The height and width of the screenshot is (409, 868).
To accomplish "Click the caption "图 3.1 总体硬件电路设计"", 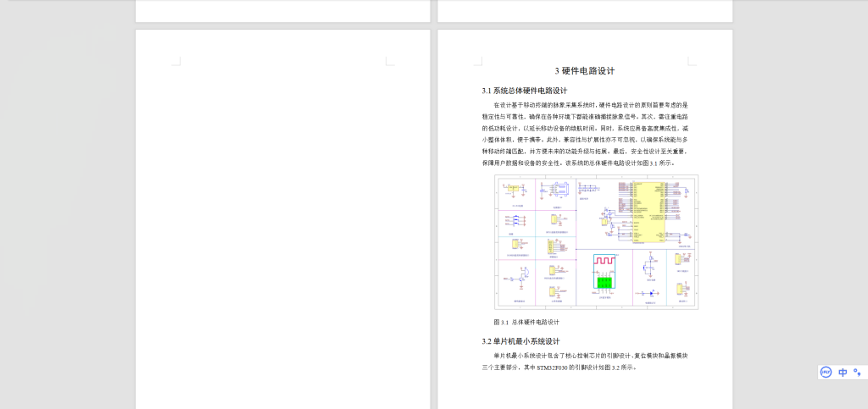I will [x=526, y=323].
